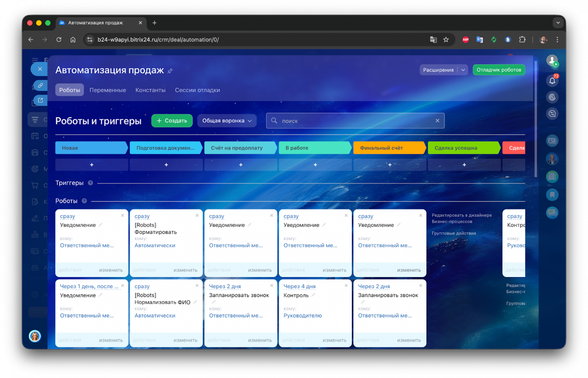Click the help icon next to Триггеры
588x378 pixels.
pyautogui.click(x=90, y=183)
